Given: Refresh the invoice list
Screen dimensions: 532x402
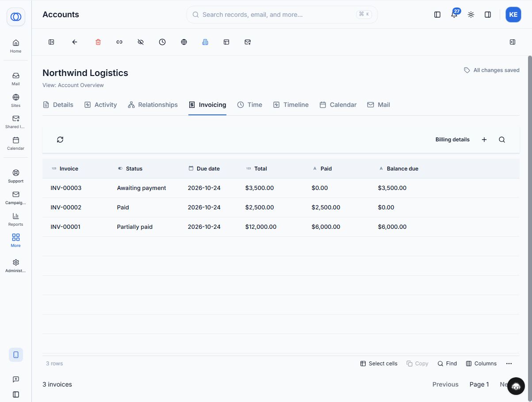Looking at the screenshot, I should click(60, 140).
